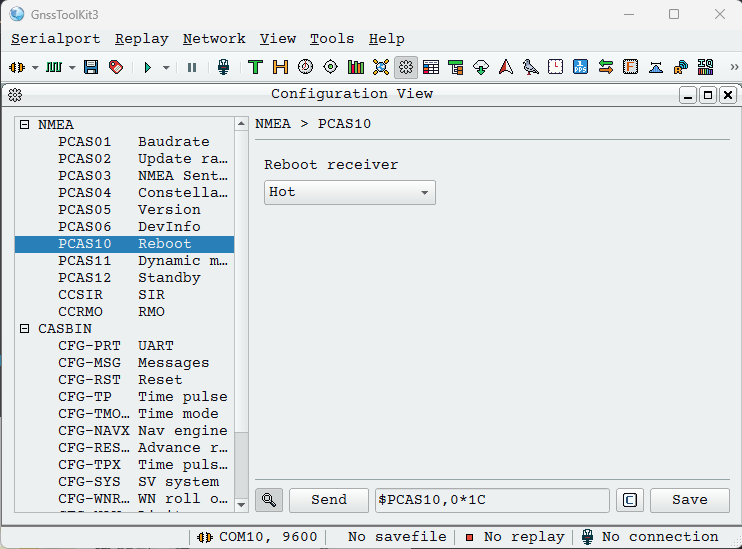Collapse the NMEA tree node
The height and width of the screenshot is (549, 742).
(x=24, y=125)
